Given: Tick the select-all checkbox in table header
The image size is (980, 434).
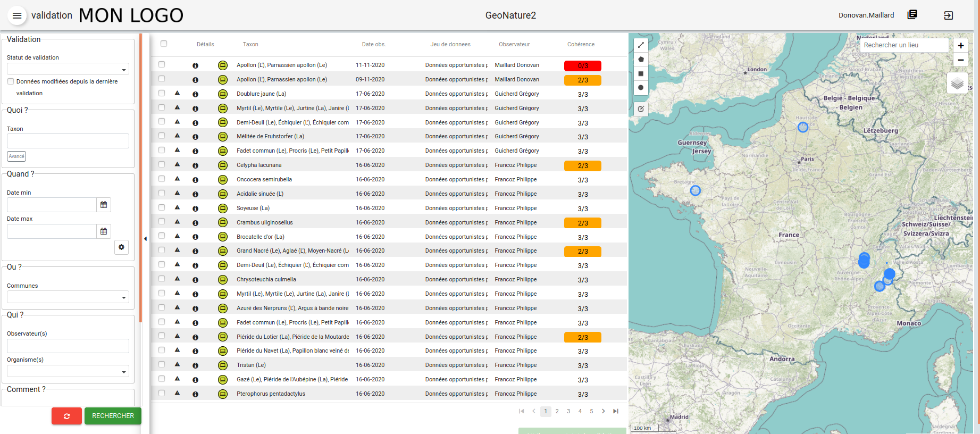Looking at the screenshot, I should coord(164,44).
